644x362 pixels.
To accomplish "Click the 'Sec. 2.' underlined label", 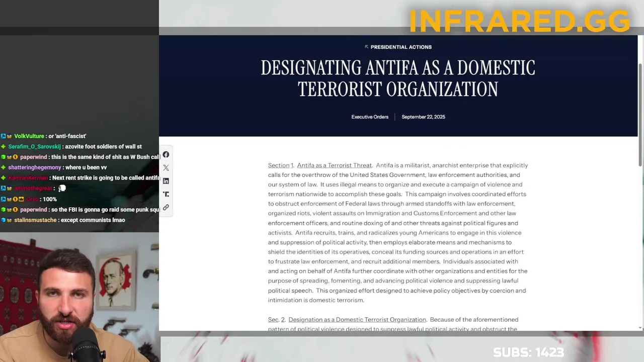I will tap(277, 320).
